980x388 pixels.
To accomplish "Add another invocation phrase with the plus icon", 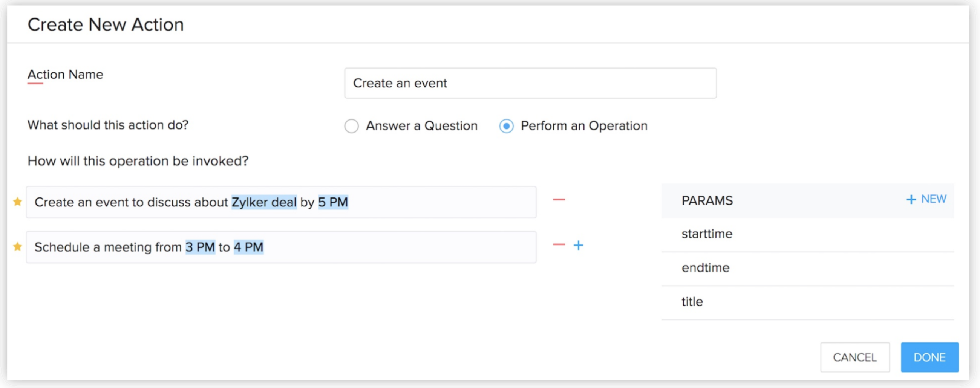I will (x=578, y=245).
